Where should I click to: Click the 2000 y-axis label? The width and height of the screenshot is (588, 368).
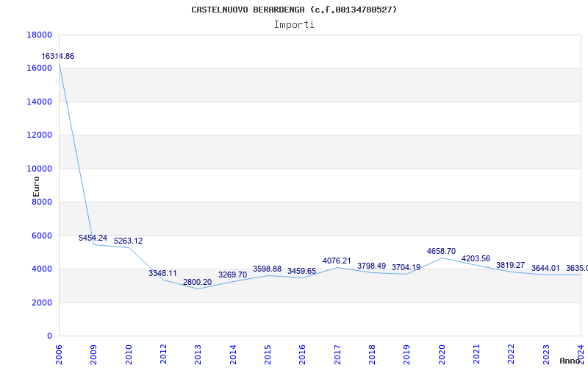pos(42,302)
